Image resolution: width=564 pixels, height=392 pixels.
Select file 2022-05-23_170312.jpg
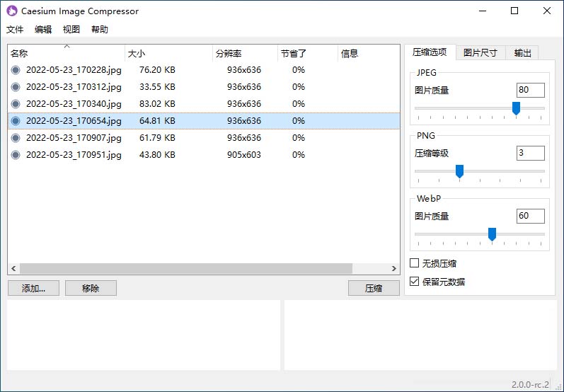coord(74,86)
